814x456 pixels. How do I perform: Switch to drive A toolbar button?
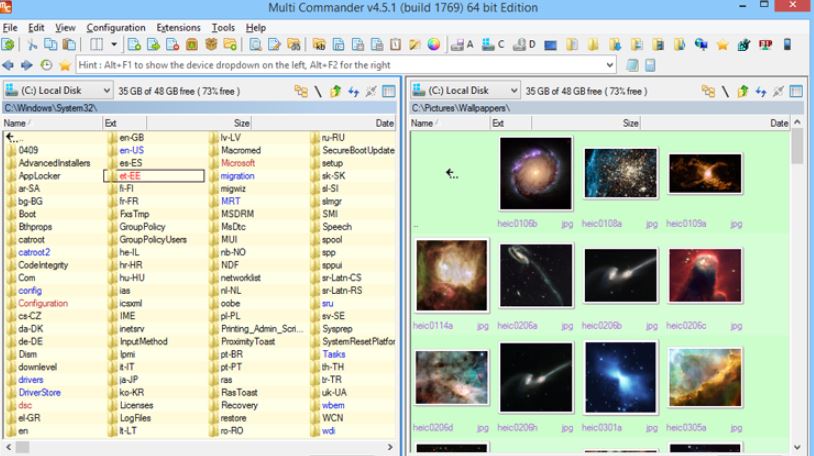point(462,45)
